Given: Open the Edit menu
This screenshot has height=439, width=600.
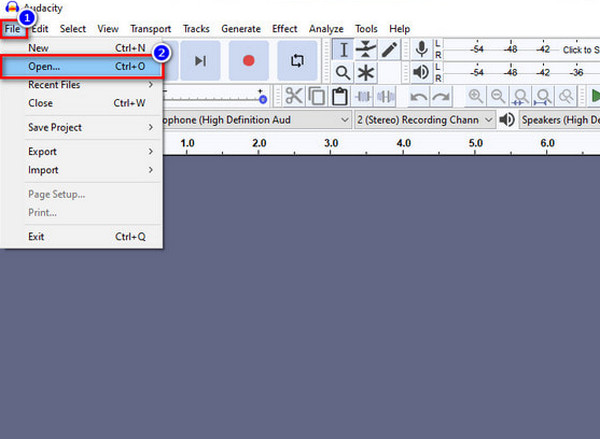Looking at the screenshot, I should pyautogui.click(x=40, y=29).
